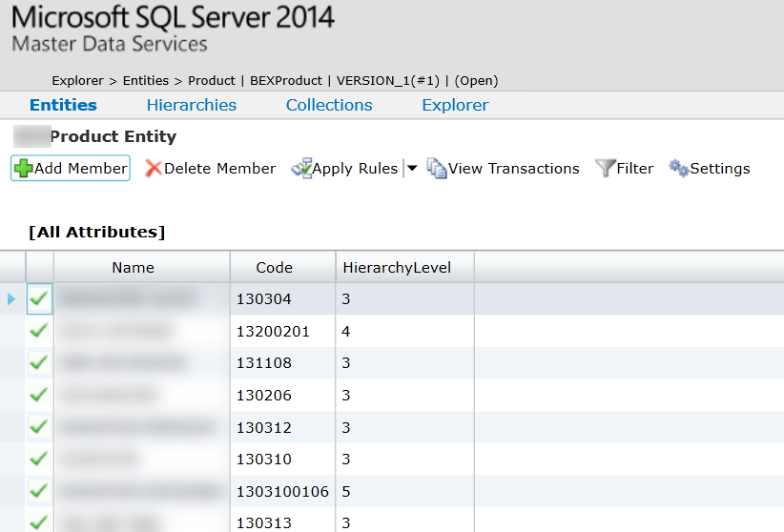Click Entities in the breadcrumb
Screen dimensions: 784x532
coord(146,80)
